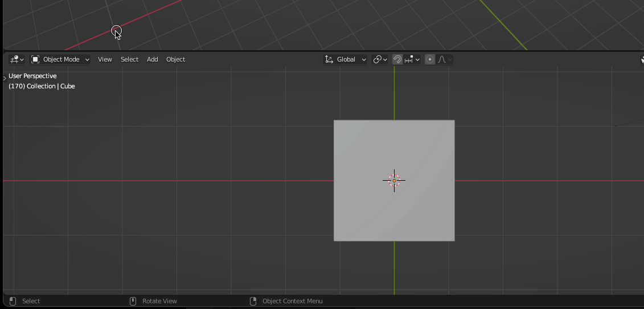This screenshot has height=309, width=644.
Task: Open the Add menu
Action: (152, 59)
